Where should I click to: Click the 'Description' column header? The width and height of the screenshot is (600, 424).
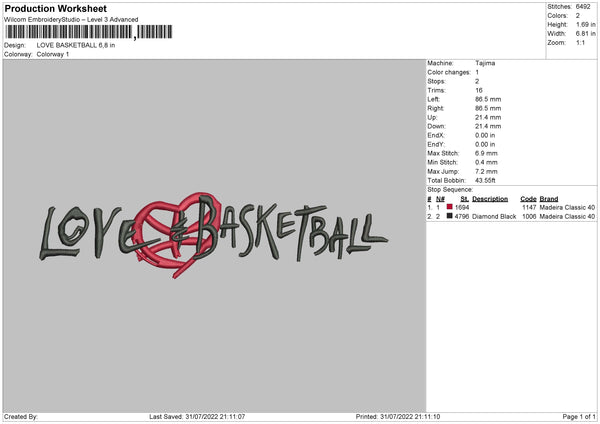[490, 199]
